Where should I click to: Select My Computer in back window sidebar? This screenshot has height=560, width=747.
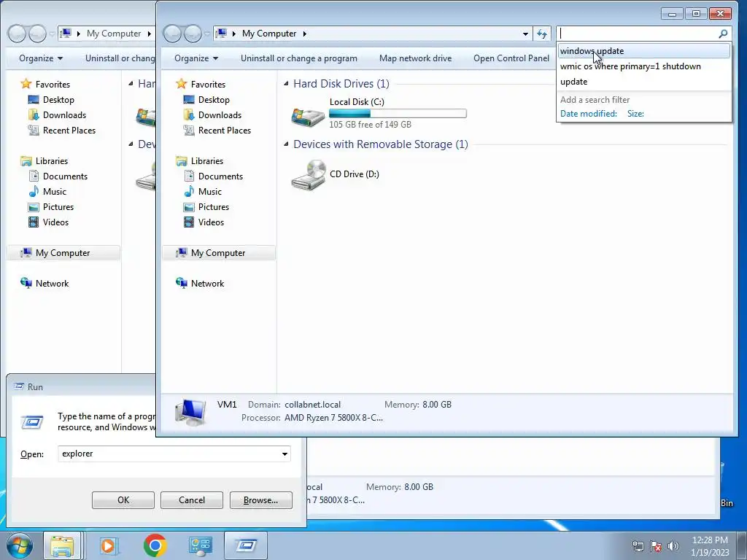coord(63,253)
